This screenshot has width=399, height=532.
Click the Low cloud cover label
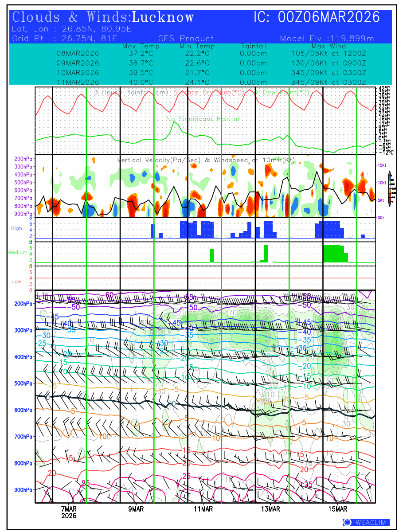[16, 282]
